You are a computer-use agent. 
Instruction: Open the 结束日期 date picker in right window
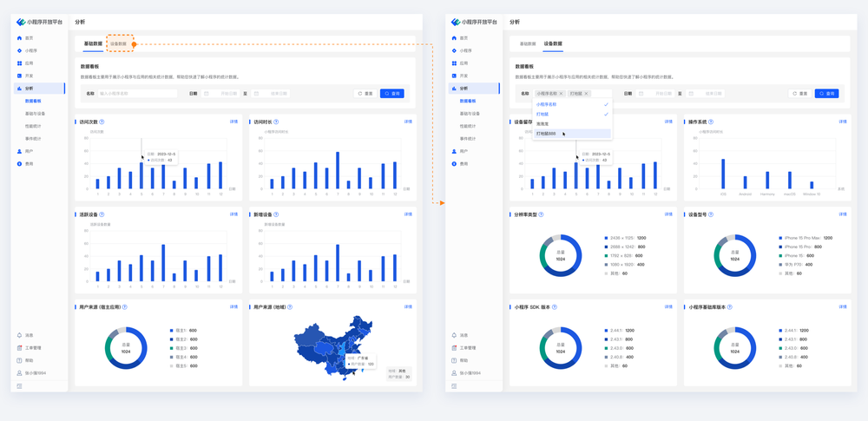tap(712, 94)
